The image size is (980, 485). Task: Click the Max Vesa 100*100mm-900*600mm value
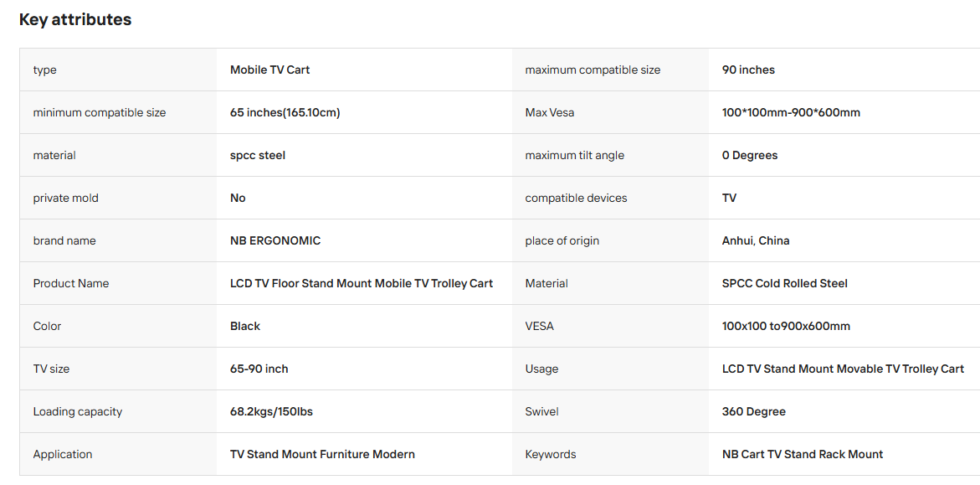coord(791,112)
